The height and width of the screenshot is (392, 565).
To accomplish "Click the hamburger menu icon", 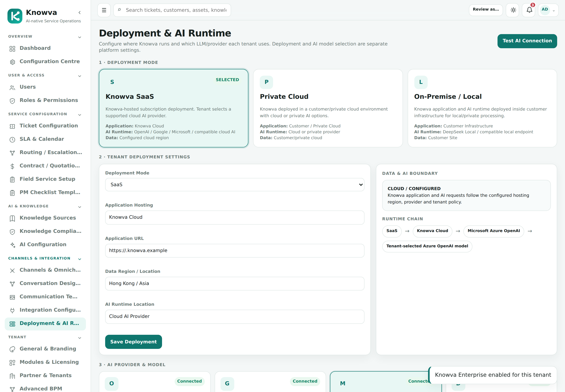I will pyautogui.click(x=104, y=10).
